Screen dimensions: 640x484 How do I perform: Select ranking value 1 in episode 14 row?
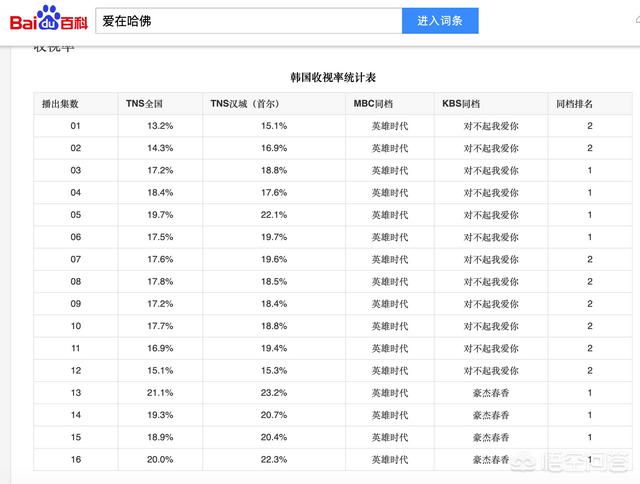point(590,415)
